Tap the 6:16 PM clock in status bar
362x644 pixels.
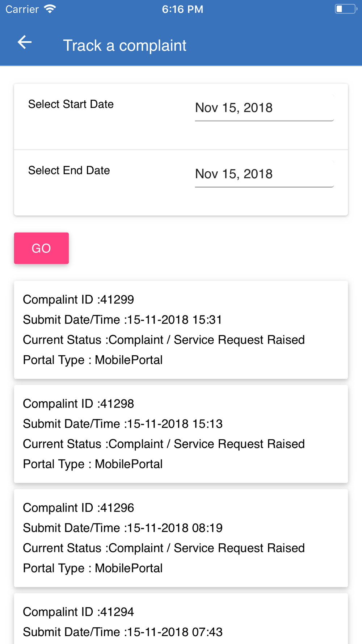(x=182, y=9)
